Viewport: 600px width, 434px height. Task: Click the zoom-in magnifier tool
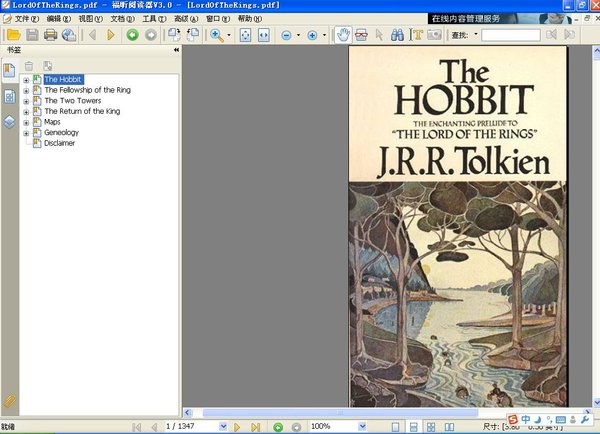coord(217,35)
